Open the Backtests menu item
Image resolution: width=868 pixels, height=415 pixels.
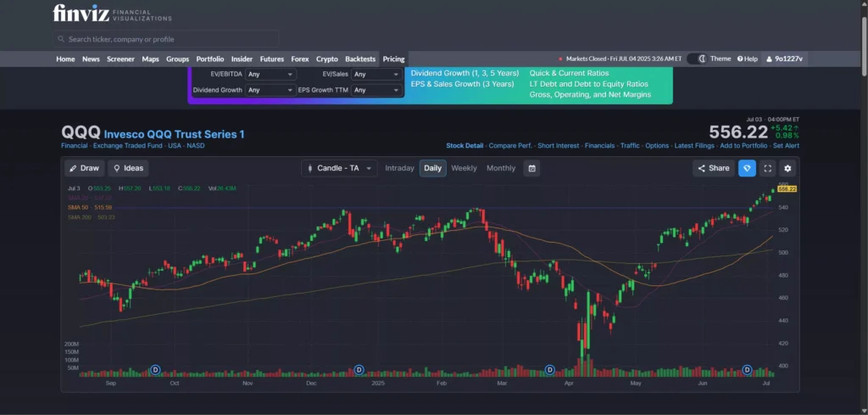(x=360, y=59)
